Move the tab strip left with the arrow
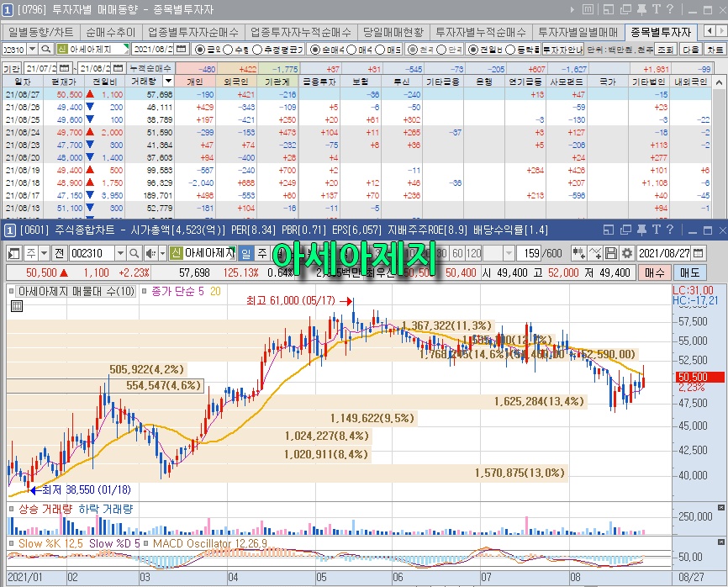Screen dimensions: 728x587 pyautogui.click(x=710, y=31)
